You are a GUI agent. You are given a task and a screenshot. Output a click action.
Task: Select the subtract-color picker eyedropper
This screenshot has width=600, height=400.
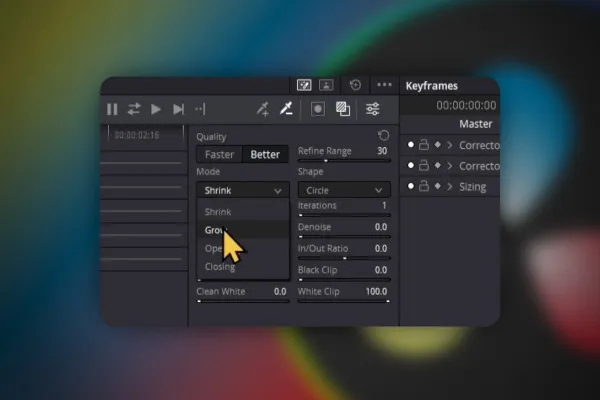(286, 109)
